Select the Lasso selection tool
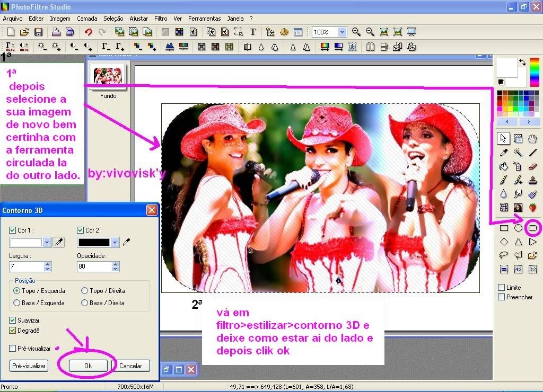Screen dimensions: 543x392 click(504, 255)
